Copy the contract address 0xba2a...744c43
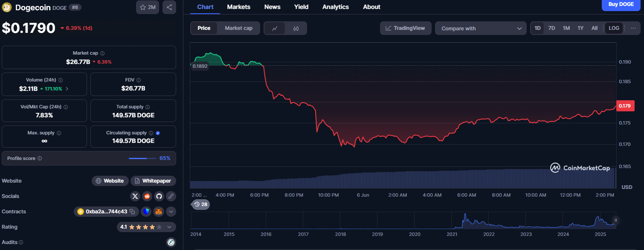The height and width of the screenshot is (250, 644). pos(132,212)
